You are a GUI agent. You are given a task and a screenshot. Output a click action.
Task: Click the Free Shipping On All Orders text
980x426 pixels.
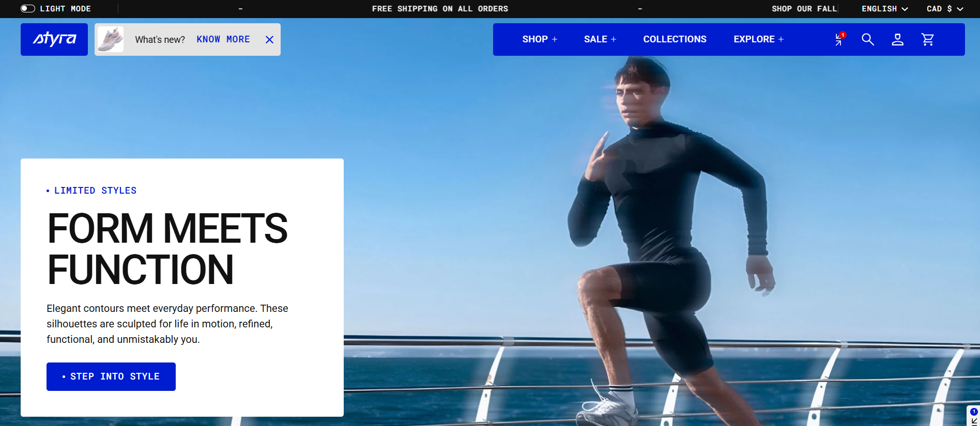pyautogui.click(x=440, y=9)
